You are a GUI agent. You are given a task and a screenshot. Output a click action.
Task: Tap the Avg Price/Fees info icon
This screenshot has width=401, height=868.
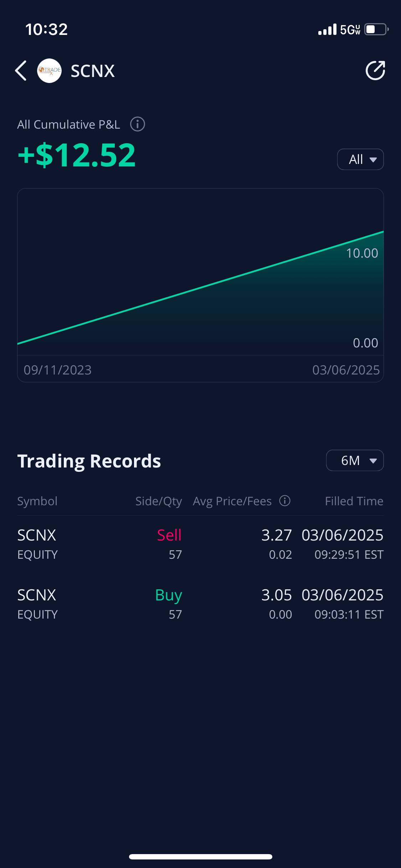(x=285, y=501)
